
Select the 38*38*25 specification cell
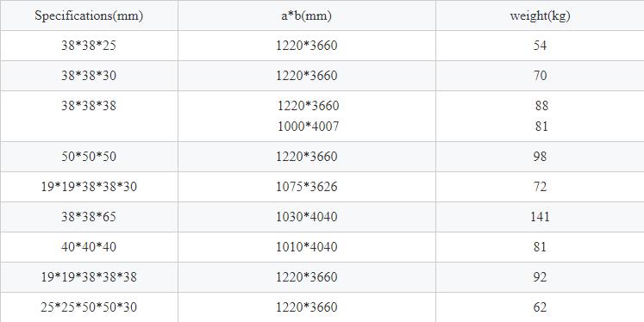89,46
